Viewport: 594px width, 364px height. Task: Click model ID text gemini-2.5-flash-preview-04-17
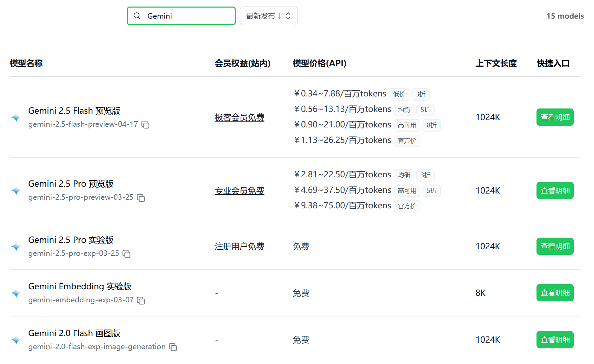pos(83,124)
